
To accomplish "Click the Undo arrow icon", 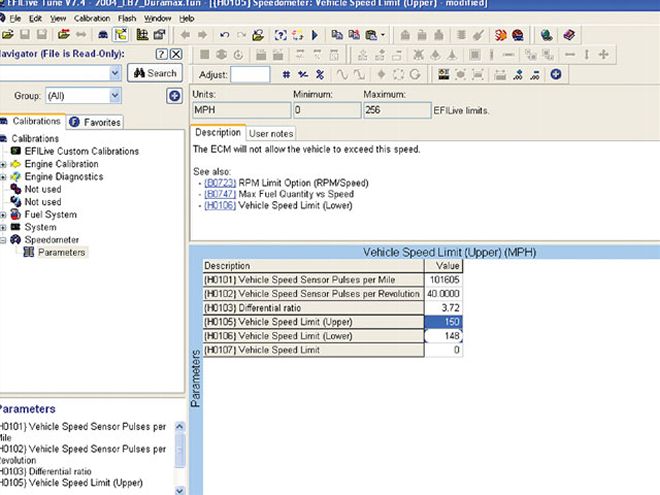I will click(x=224, y=35).
